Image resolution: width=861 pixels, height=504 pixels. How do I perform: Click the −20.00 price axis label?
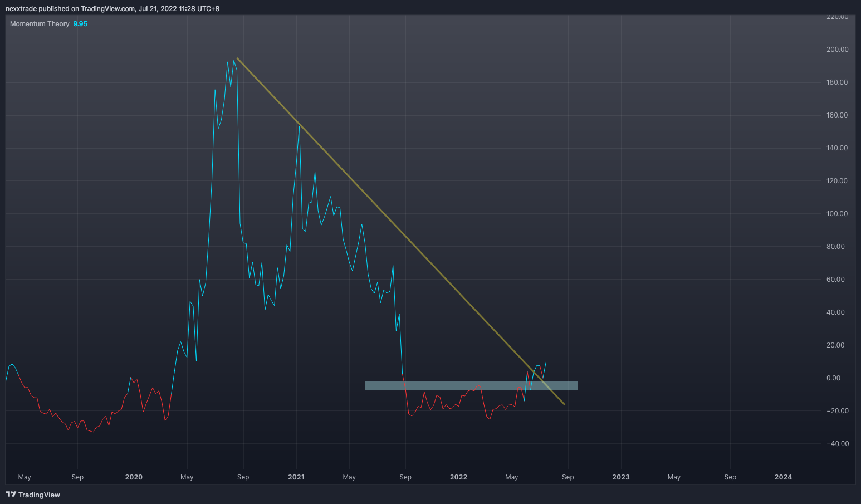pos(837,411)
